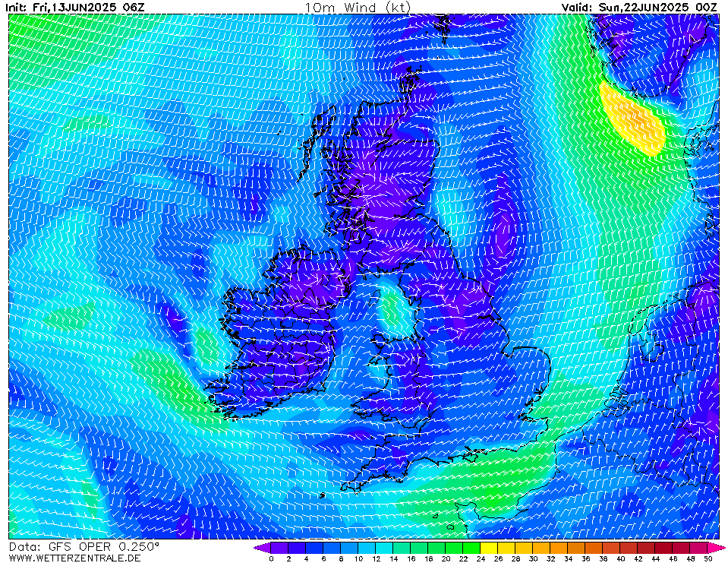
Task: Click the left purple arrow end of the colorbar
Action: click(261, 548)
